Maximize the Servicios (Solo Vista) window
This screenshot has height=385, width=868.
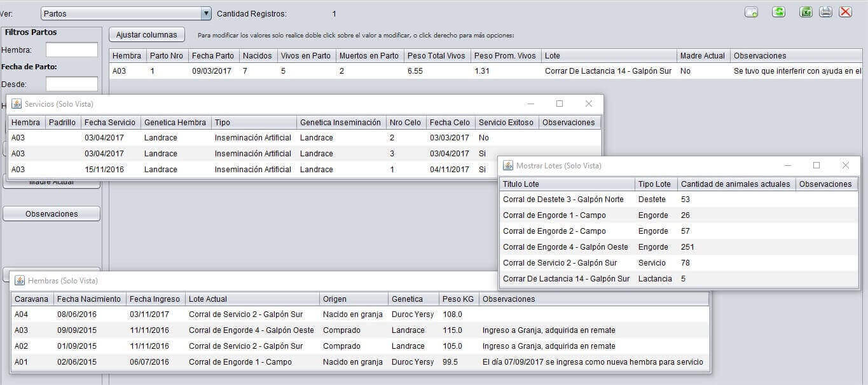tap(560, 104)
